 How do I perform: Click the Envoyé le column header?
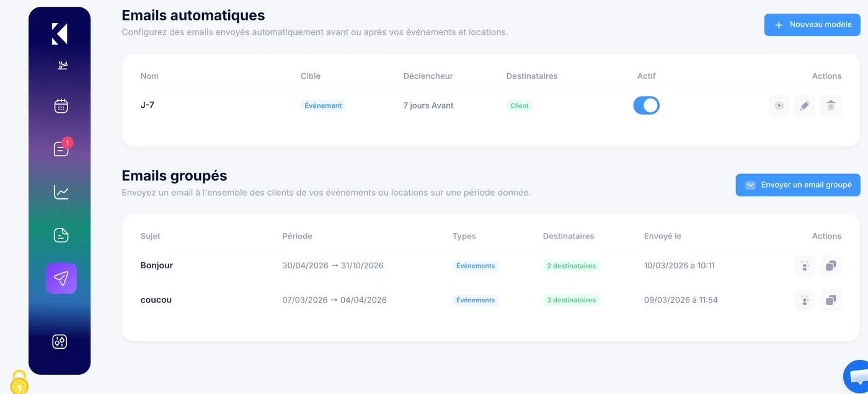(x=663, y=236)
